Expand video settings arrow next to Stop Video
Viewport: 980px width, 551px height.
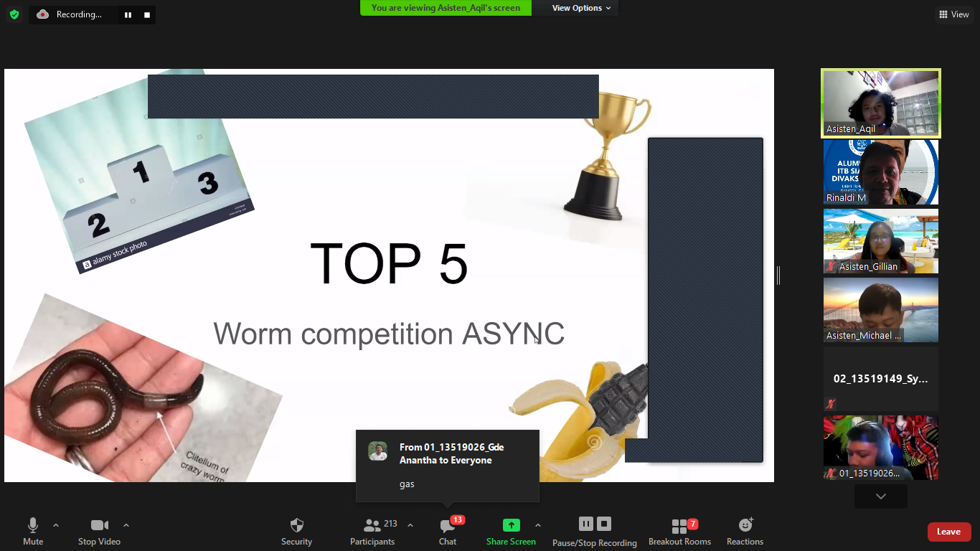(x=126, y=525)
